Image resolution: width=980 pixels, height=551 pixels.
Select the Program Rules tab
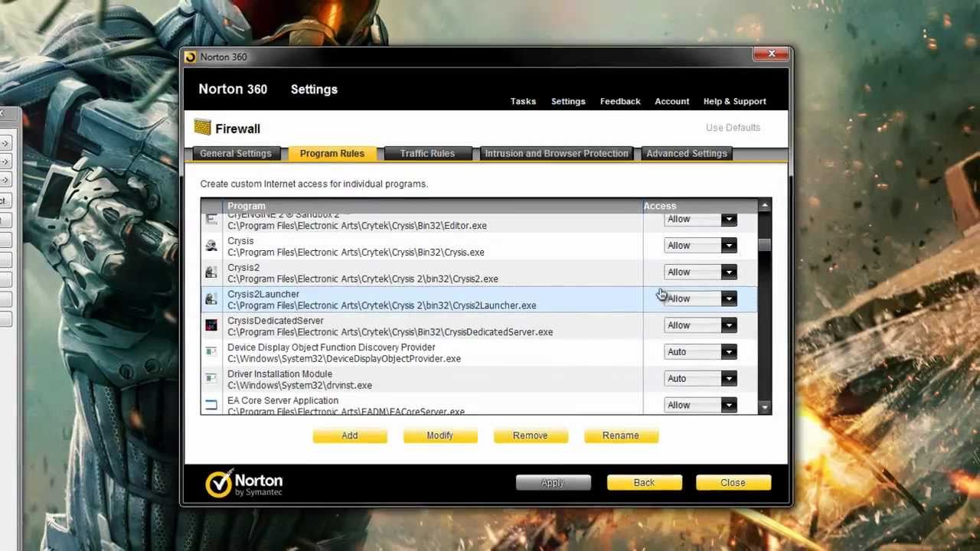332,154
